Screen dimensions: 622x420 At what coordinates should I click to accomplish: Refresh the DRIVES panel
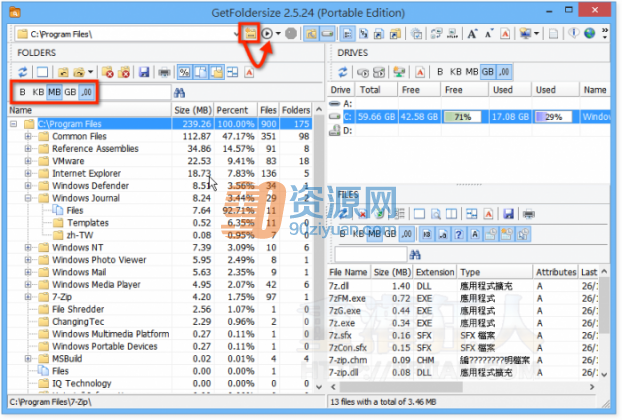[x=343, y=72]
